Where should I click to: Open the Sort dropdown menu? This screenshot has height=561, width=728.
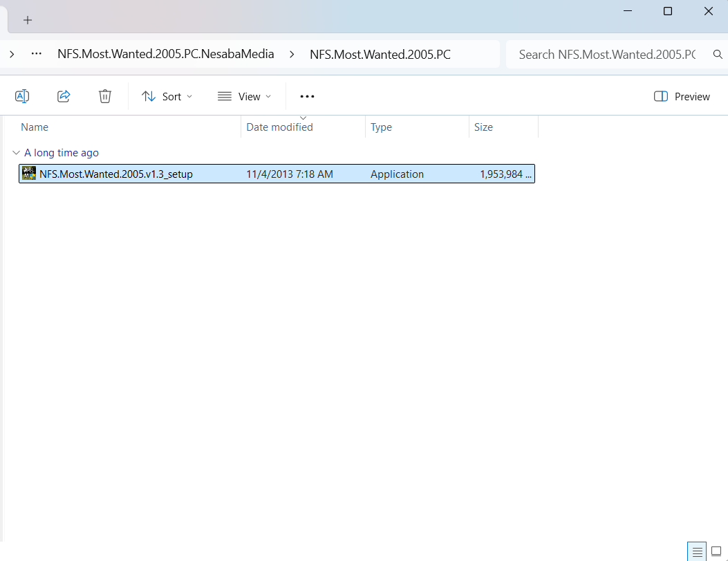167,97
